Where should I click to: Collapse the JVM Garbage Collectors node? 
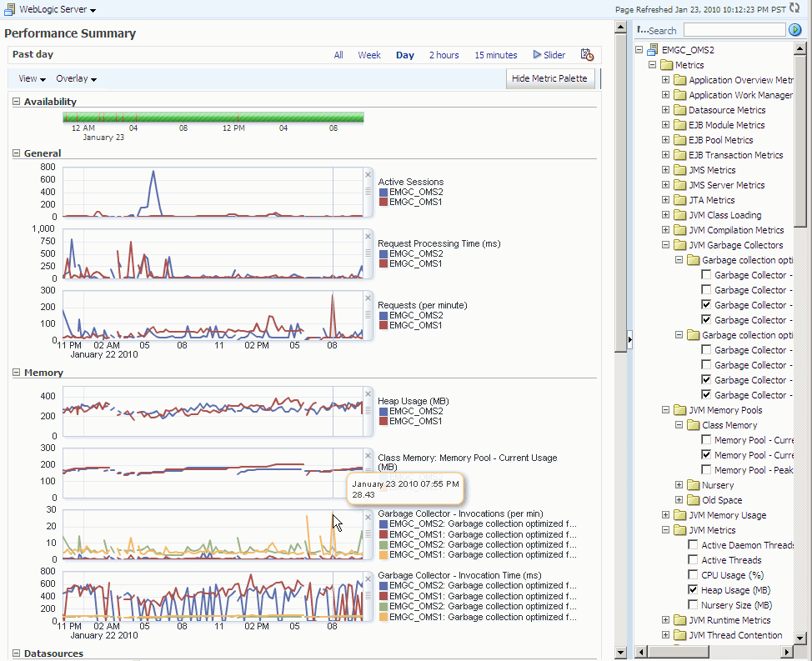click(x=666, y=245)
